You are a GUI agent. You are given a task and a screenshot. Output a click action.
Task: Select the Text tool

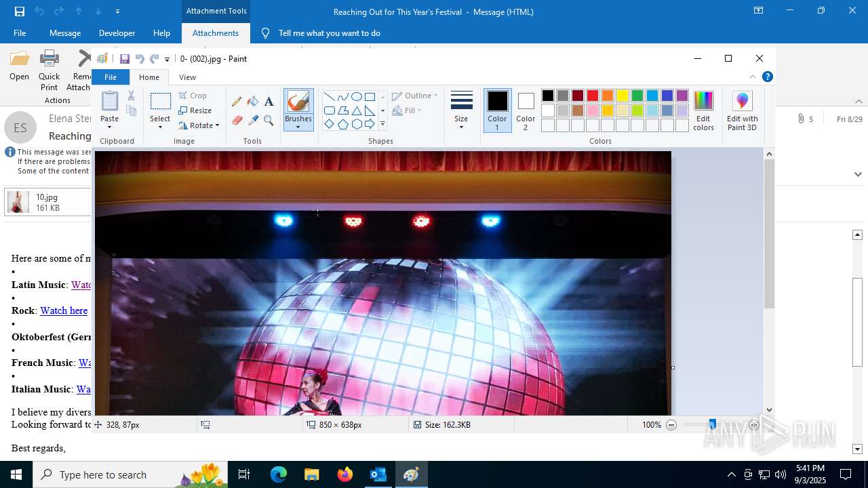tap(269, 102)
